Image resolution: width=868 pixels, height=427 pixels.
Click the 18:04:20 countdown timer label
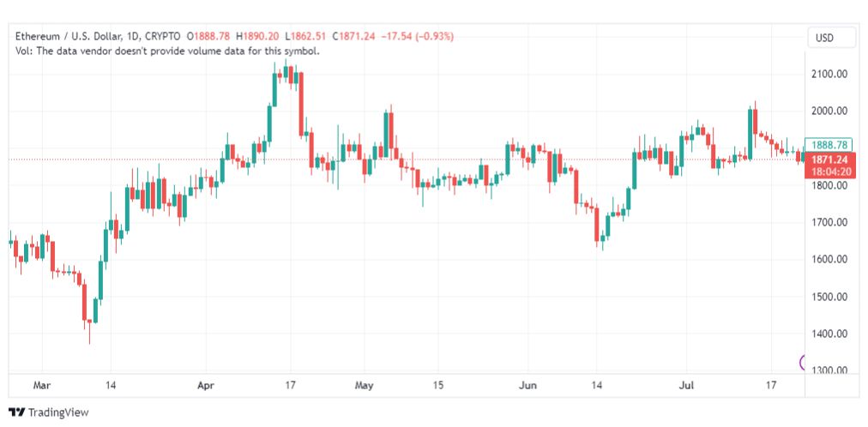(829, 171)
